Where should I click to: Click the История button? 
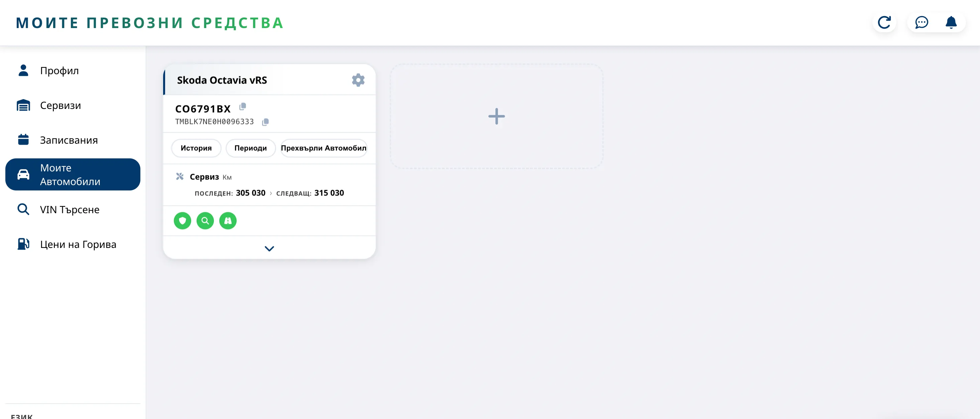196,148
